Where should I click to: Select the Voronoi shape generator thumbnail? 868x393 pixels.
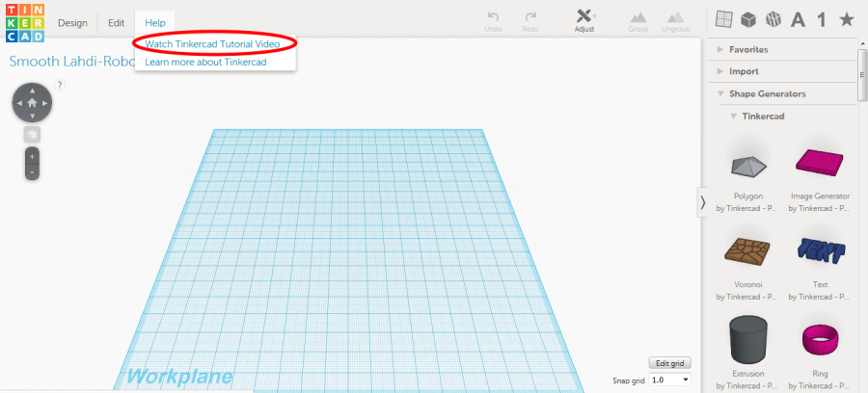click(x=747, y=253)
